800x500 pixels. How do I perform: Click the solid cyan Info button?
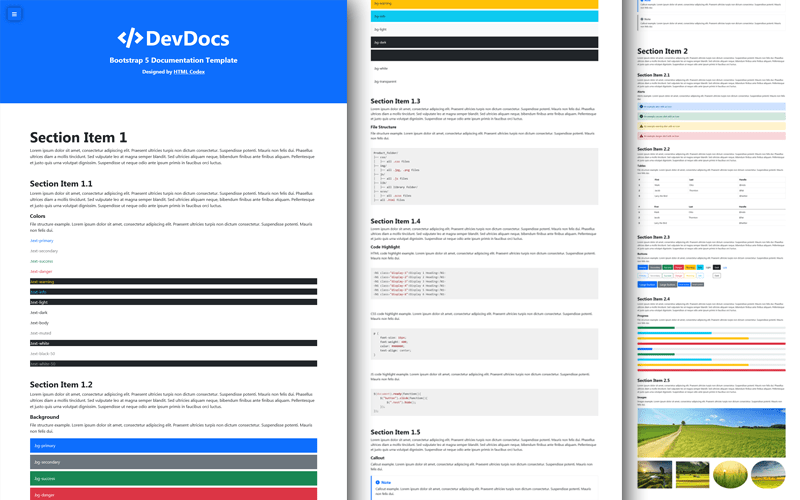tap(700, 267)
